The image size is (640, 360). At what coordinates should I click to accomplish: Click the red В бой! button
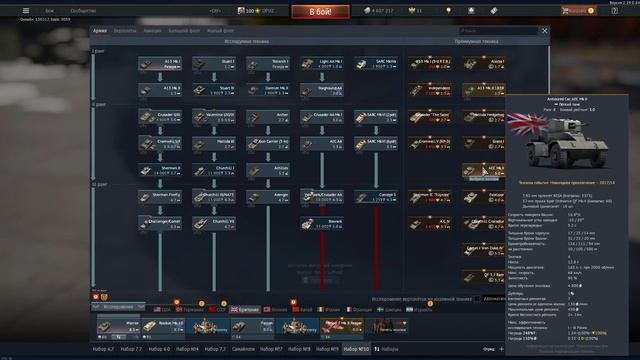click(320, 11)
